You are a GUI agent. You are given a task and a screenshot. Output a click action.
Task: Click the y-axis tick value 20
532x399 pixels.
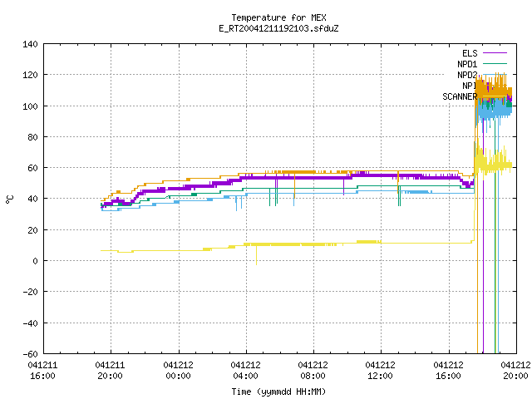pyautogui.click(x=32, y=230)
